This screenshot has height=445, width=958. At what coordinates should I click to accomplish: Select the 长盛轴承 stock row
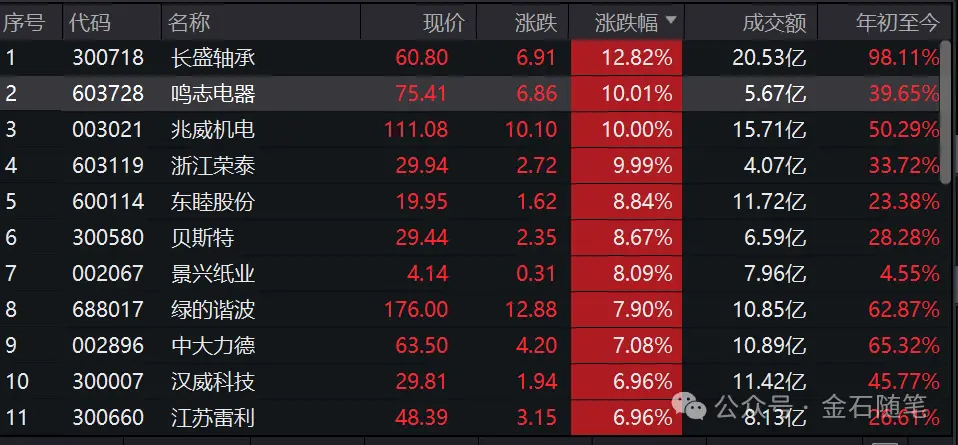coord(213,58)
